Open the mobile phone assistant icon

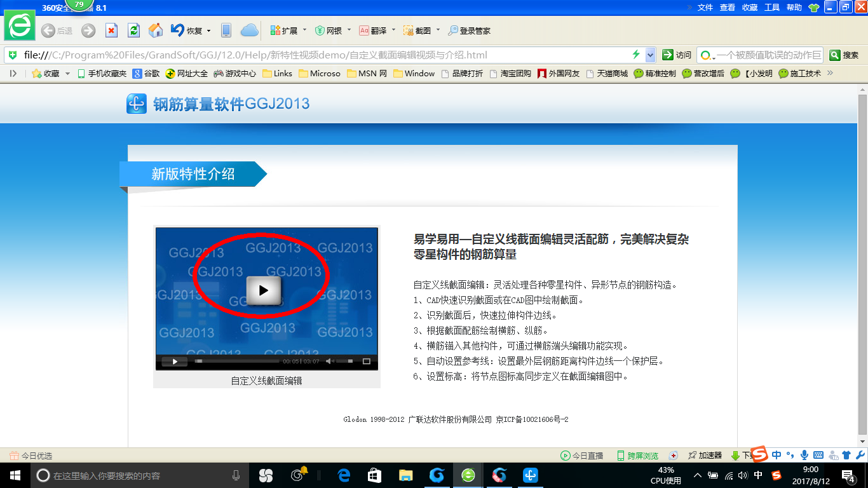click(x=226, y=30)
